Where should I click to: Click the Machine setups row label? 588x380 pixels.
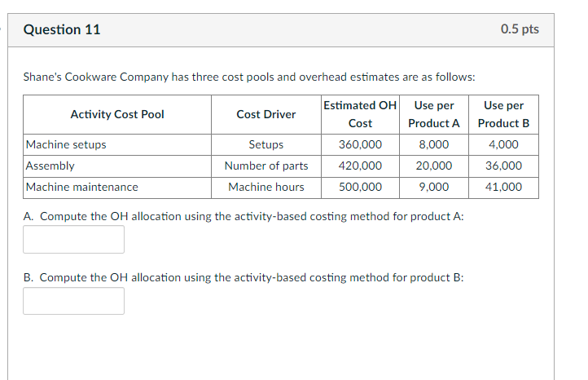(x=66, y=144)
